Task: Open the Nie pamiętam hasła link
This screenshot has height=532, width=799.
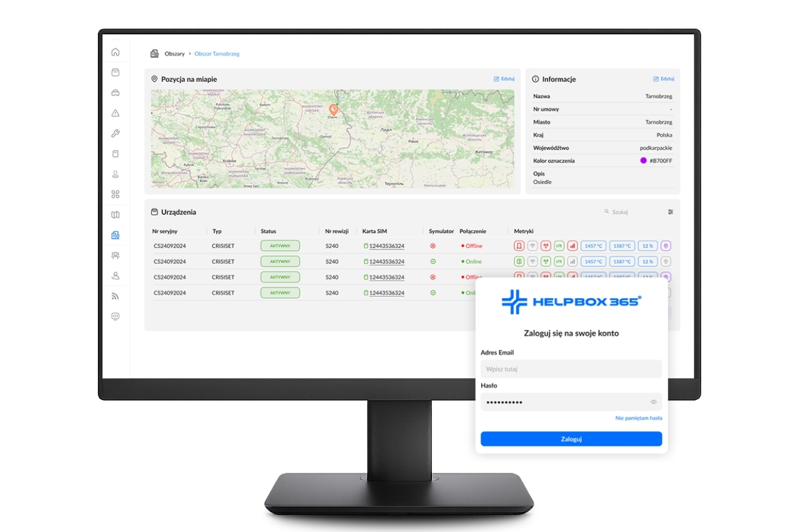Action: click(638, 418)
